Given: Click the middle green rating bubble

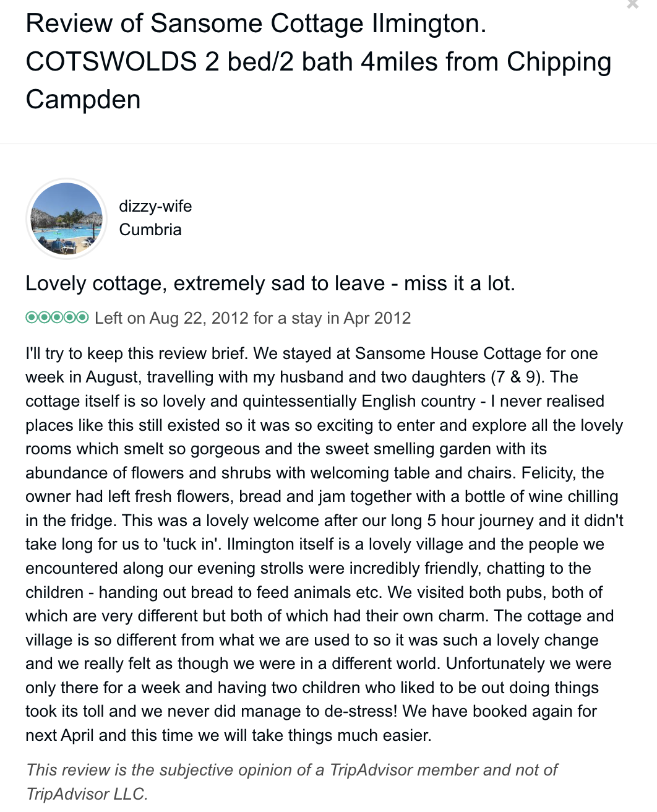Looking at the screenshot, I should point(57,318).
